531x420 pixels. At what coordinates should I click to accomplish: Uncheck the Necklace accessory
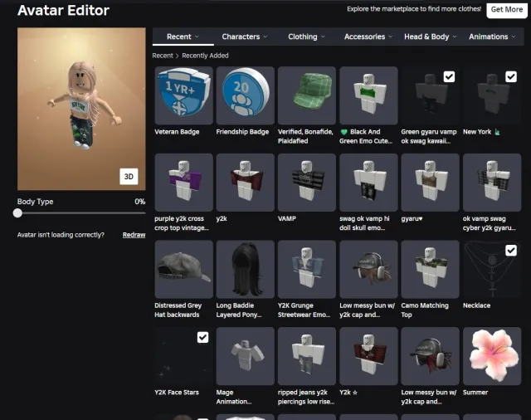[511, 251]
